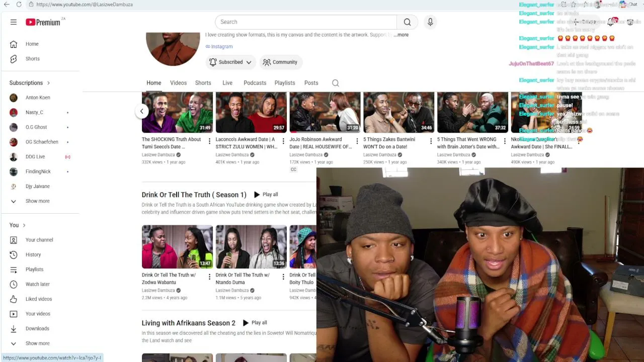Play the 5 Things Zakes Bantwini thumbnail
644x362 pixels.
click(398, 112)
